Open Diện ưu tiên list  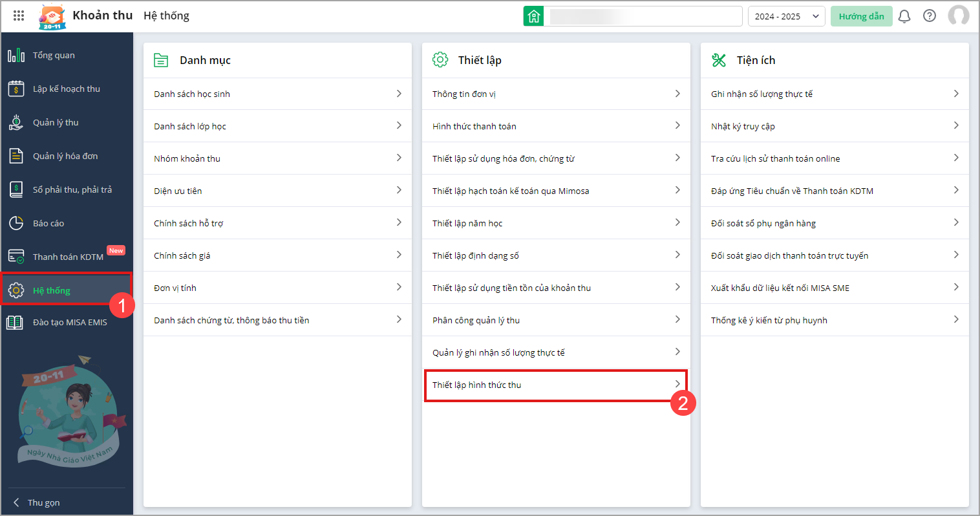click(277, 191)
